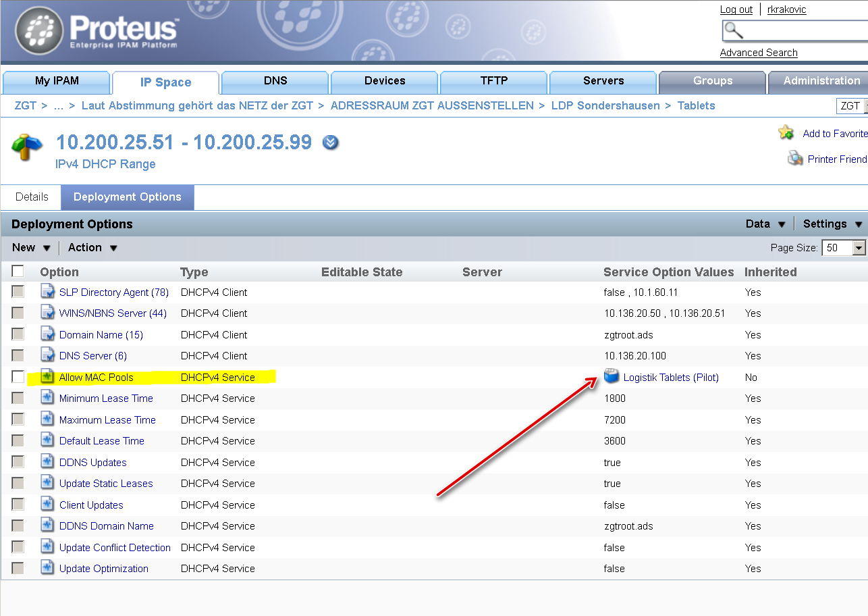The height and width of the screenshot is (616, 868).
Task: Check the SLP Directory Agent row checkbox
Action: [x=18, y=292]
